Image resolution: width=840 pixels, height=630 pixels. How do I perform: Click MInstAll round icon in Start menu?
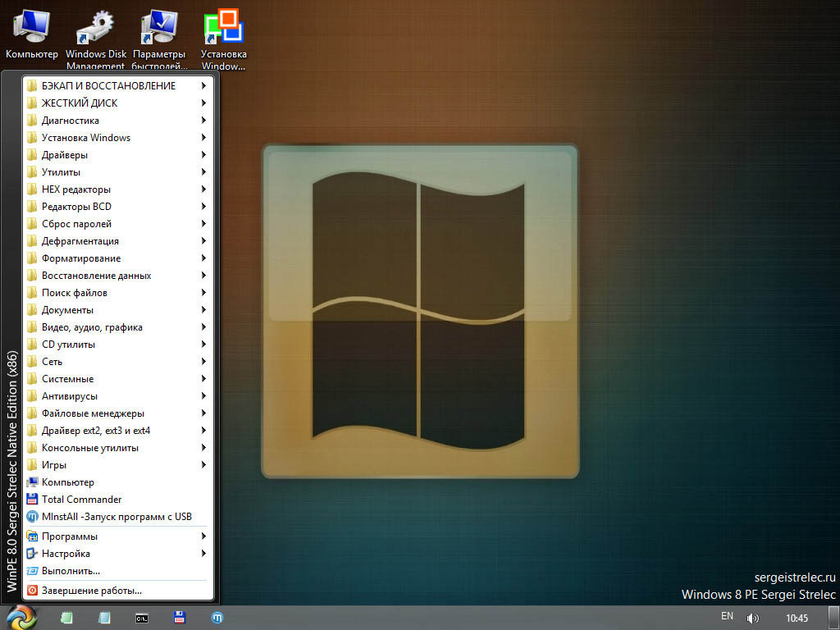tap(32, 517)
